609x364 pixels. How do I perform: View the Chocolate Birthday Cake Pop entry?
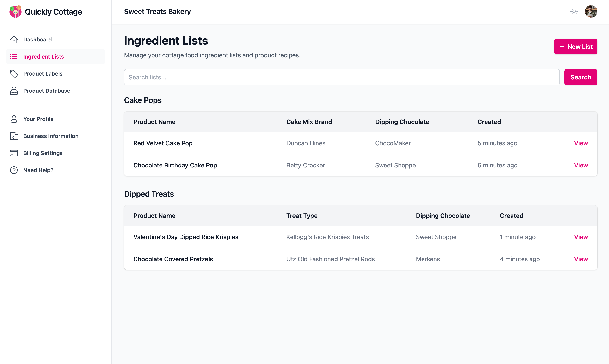[581, 165]
